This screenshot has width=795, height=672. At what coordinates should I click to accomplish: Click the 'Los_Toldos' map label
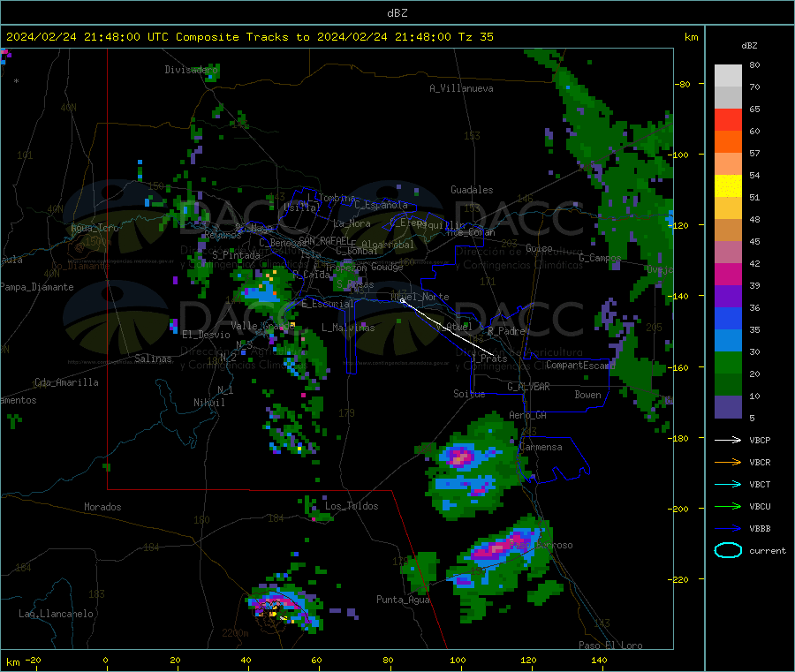pyautogui.click(x=352, y=506)
